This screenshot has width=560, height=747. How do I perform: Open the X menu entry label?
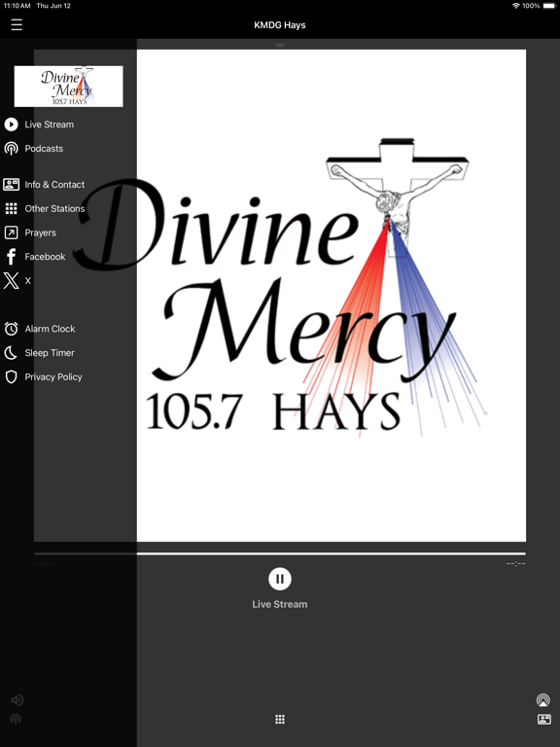pyautogui.click(x=27, y=280)
